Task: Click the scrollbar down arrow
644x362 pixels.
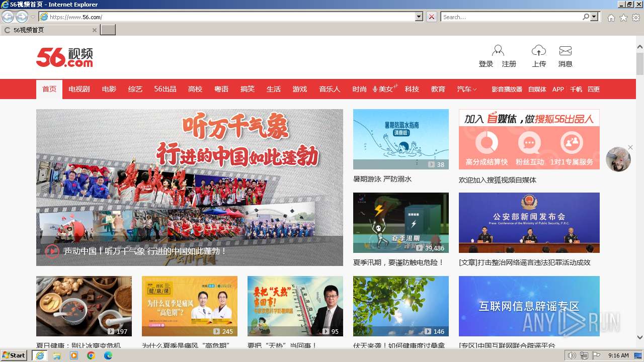Action: tap(640, 337)
